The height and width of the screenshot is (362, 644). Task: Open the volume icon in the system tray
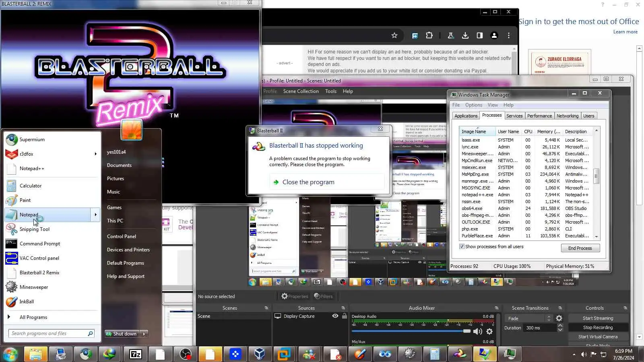(584, 354)
